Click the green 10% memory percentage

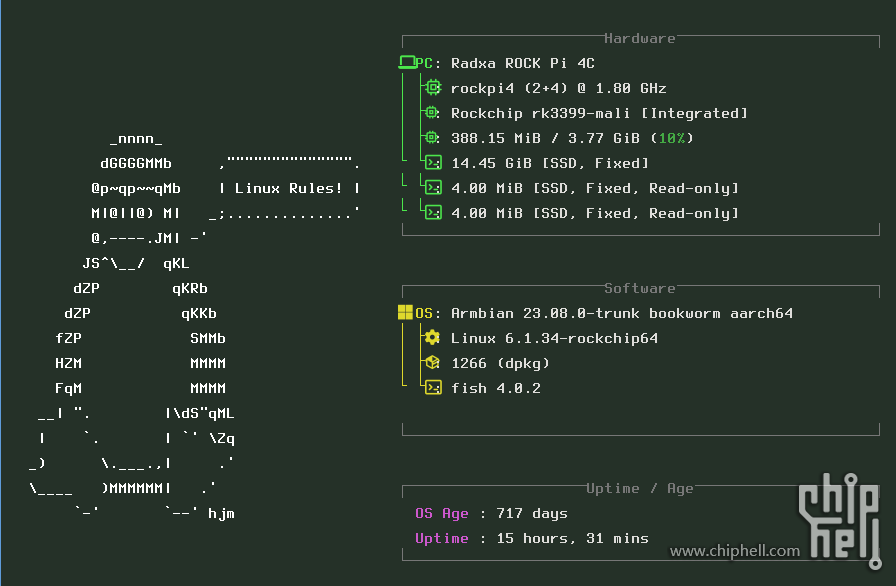[x=671, y=138]
